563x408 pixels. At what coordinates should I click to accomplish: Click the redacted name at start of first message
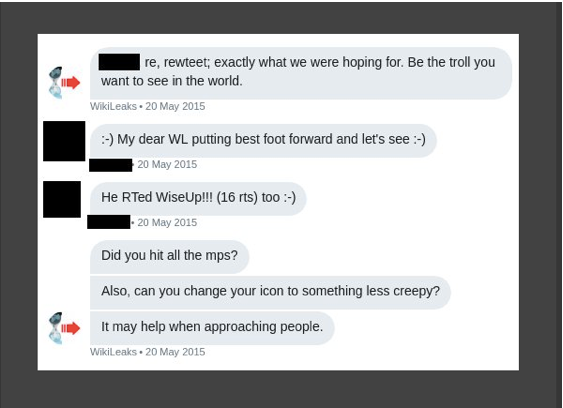pyautogui.click(x=119, y=62)
